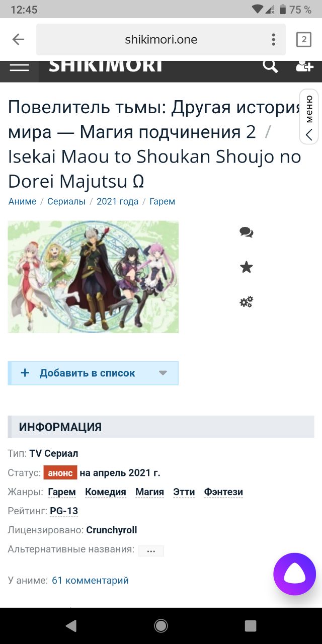
Task: Open the add-user sign-in icon
Action: (x=304, y=66)
